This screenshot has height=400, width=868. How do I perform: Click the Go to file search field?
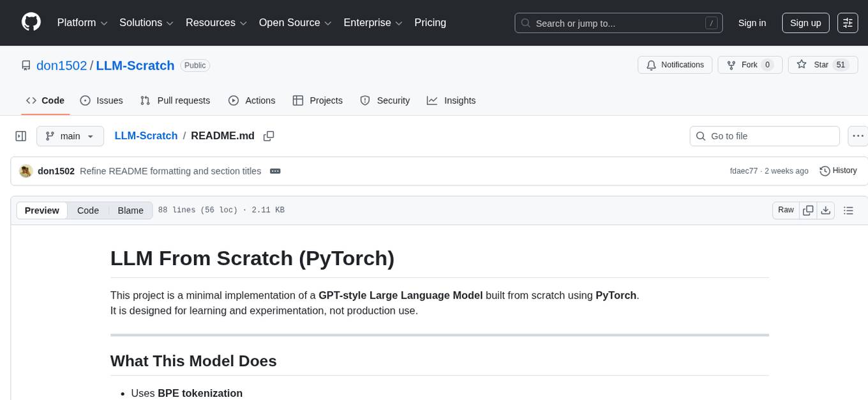tap(764, 135)
